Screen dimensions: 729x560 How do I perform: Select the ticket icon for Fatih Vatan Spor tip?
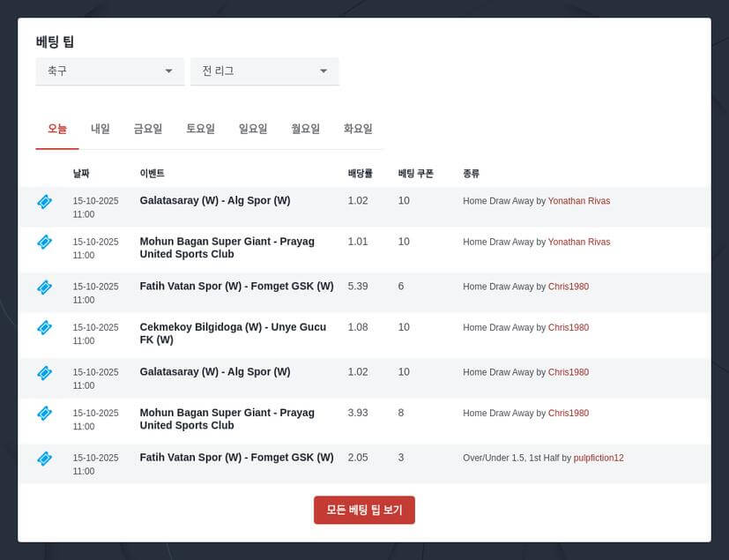tap(44, 287)
